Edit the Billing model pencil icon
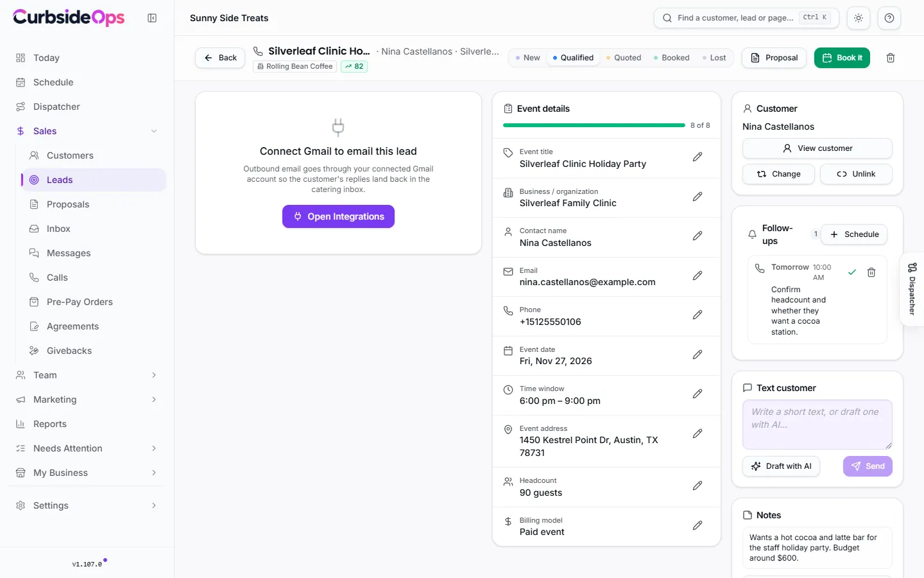 (x=697, y=525)
